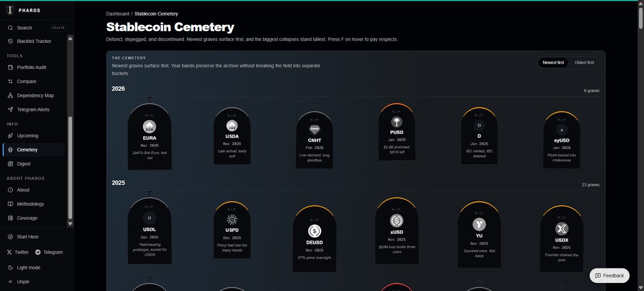Click the USPD coin icon
The height and width of the screenshot is (291, 644).
pos(232,220)
